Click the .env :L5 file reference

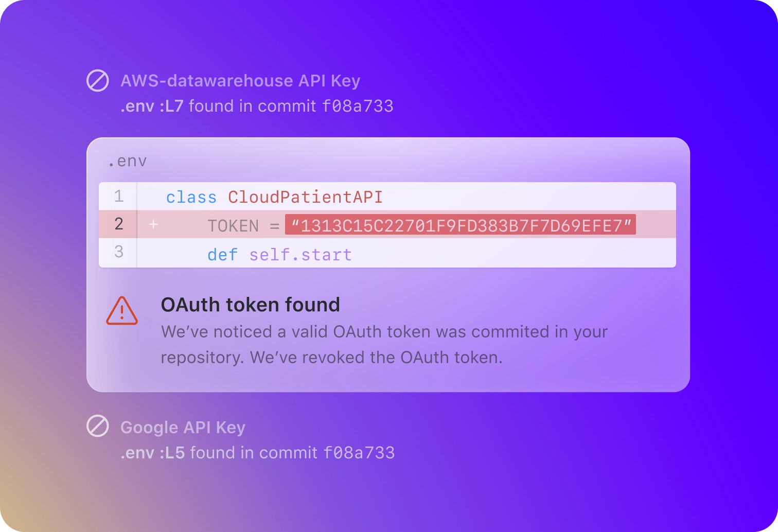click(152, 453)
